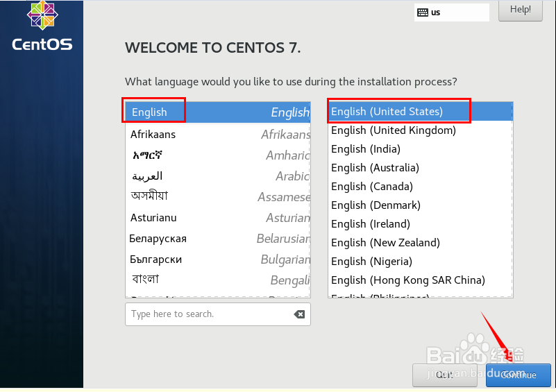This screenshot has width=556, height=392.
Task: Choose English (Hong Kong SAR China) locale
Action: pyautogui.click(x=420, y=280)
